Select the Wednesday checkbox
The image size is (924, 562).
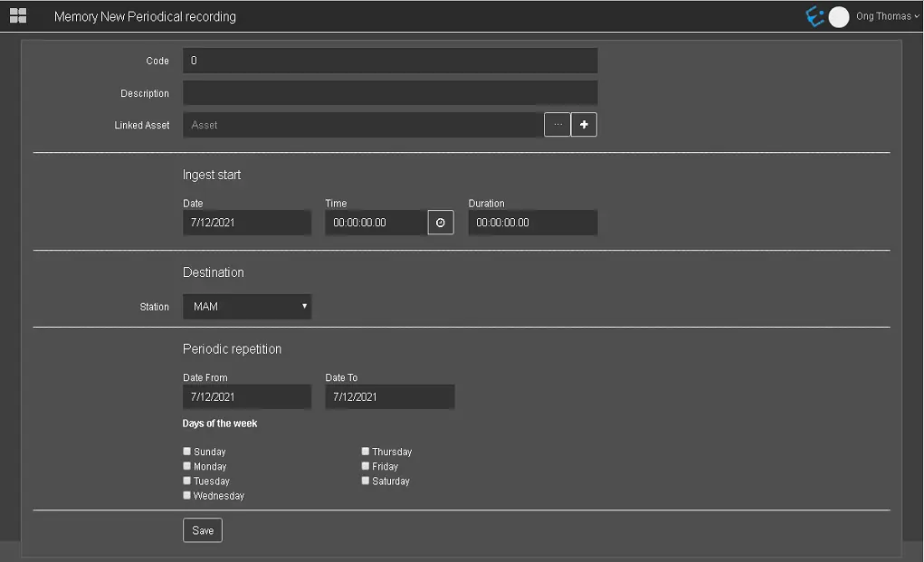point(187,495)
